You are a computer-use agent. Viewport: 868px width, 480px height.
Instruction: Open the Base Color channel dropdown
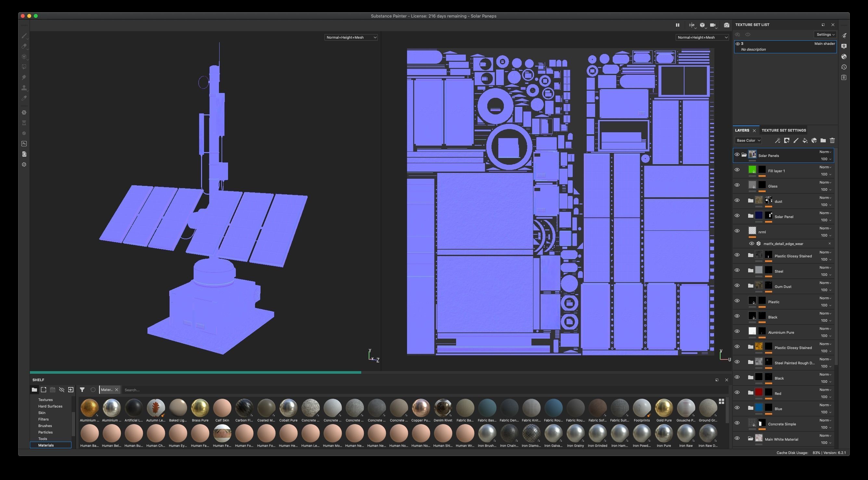tap(748, 141)
